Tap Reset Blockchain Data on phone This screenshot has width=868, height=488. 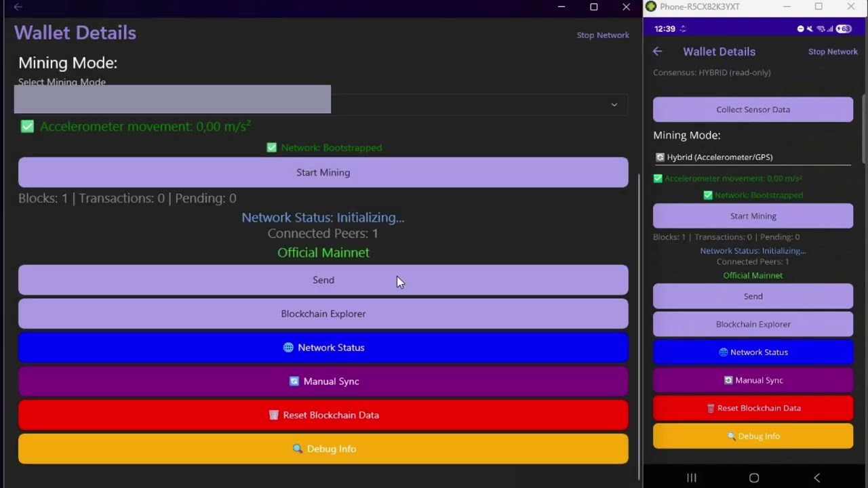pyautogui.click(x=753, y=408)
